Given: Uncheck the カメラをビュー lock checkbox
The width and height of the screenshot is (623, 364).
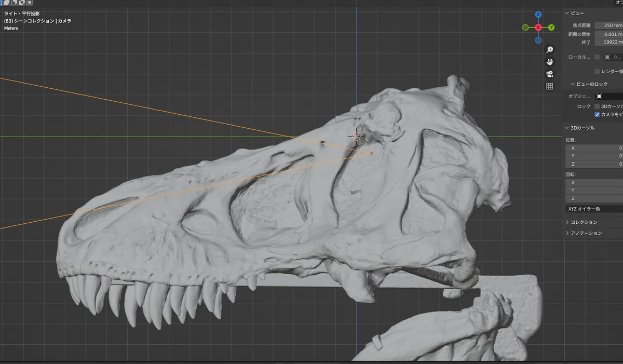Looking at the screenshot, I should (x=597, y=114).
